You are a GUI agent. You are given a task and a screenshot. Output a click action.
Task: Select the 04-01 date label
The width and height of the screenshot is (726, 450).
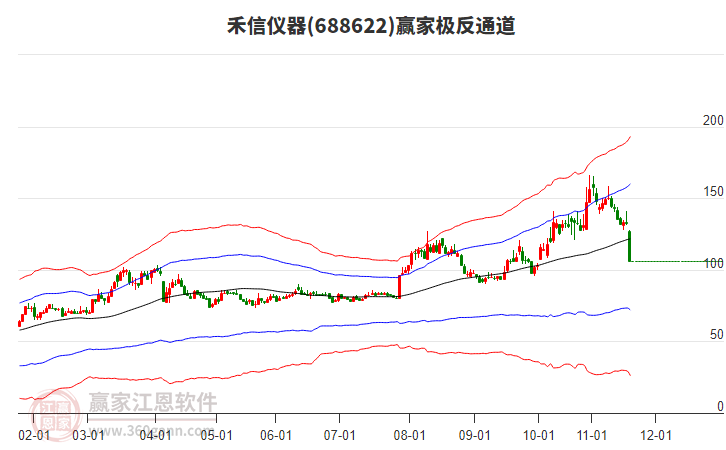pos(155,436)
